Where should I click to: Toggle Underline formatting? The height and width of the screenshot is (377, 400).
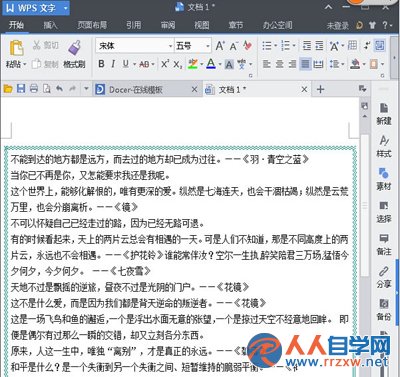126,64
